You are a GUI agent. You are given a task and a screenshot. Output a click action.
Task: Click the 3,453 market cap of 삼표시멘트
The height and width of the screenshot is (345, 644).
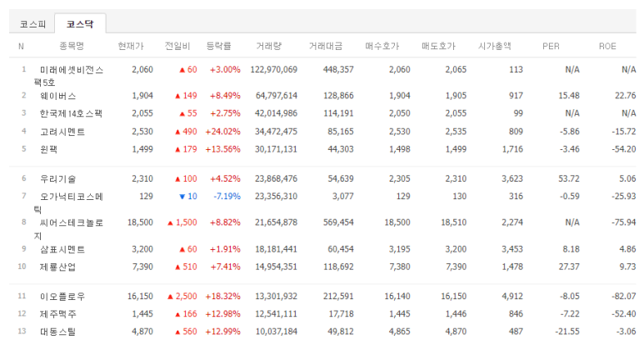(512, 249)
